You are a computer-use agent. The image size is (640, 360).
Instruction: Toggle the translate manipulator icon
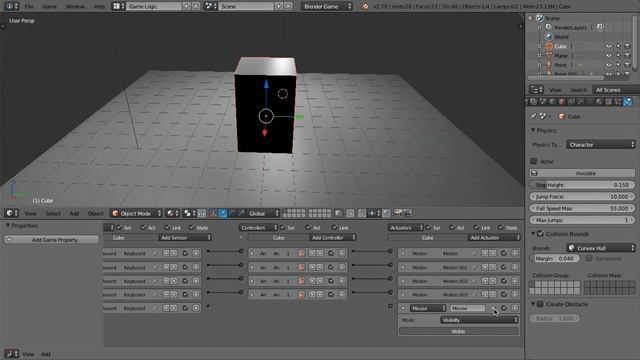pyautogui.click(x=223, y=213)
